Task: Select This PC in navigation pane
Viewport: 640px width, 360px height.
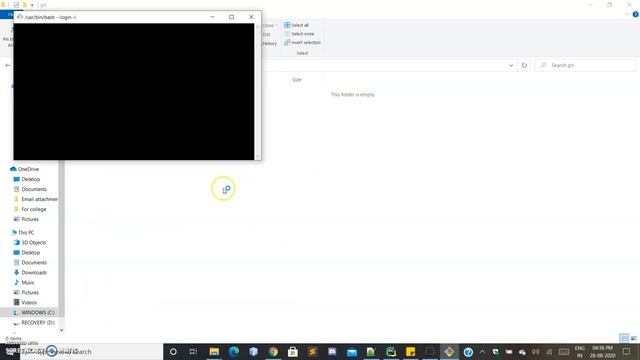Action: click(x=22, y=232)
